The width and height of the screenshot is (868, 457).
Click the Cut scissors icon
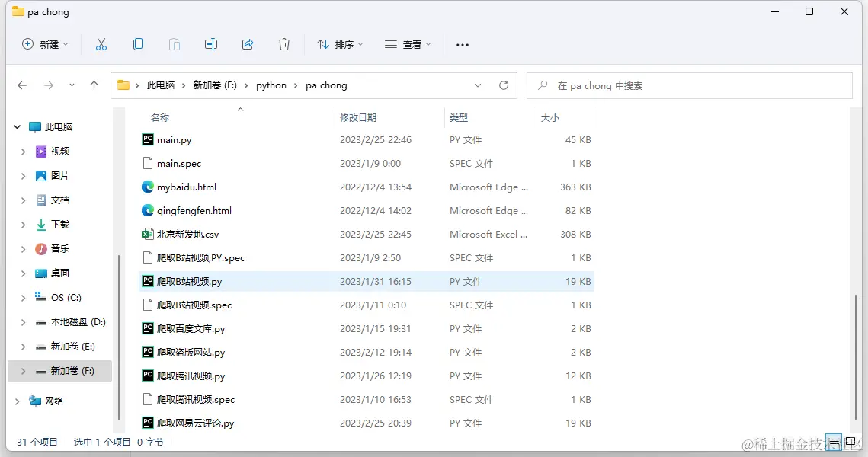(x=101, y=44)
